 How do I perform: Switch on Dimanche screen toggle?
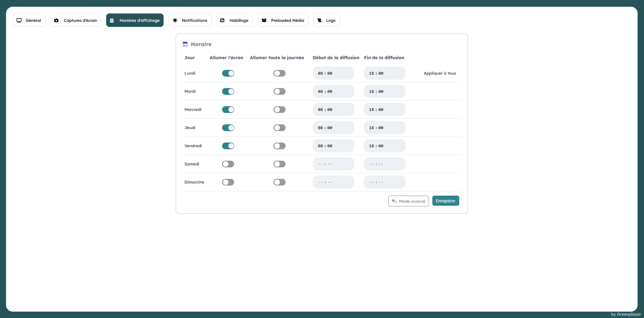click(x=228, y=182)
